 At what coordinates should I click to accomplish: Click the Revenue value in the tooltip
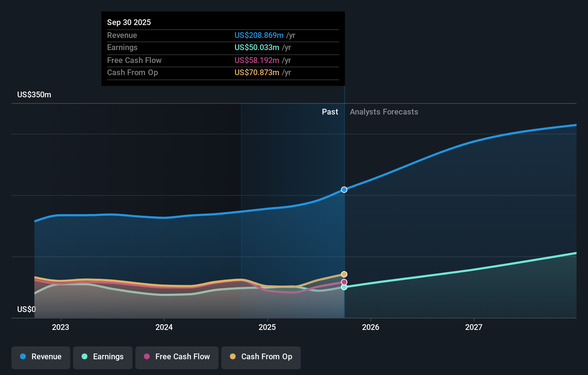pyautogui.click(x=259, y=35)
